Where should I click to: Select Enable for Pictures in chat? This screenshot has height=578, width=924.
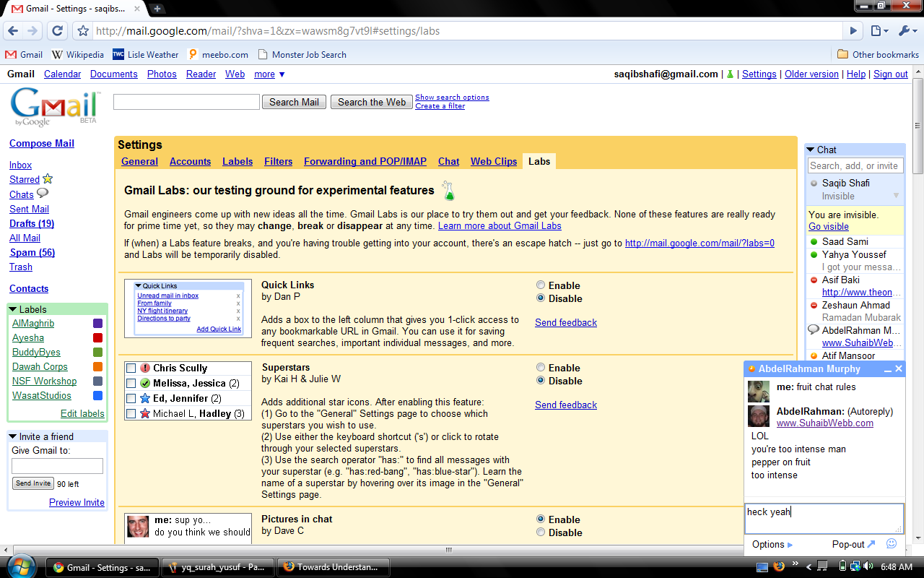(541, 519)
